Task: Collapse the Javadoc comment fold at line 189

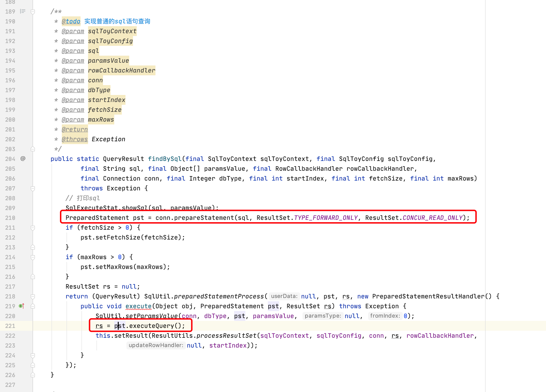Action: pyautogui.click(x=33, y=11)
